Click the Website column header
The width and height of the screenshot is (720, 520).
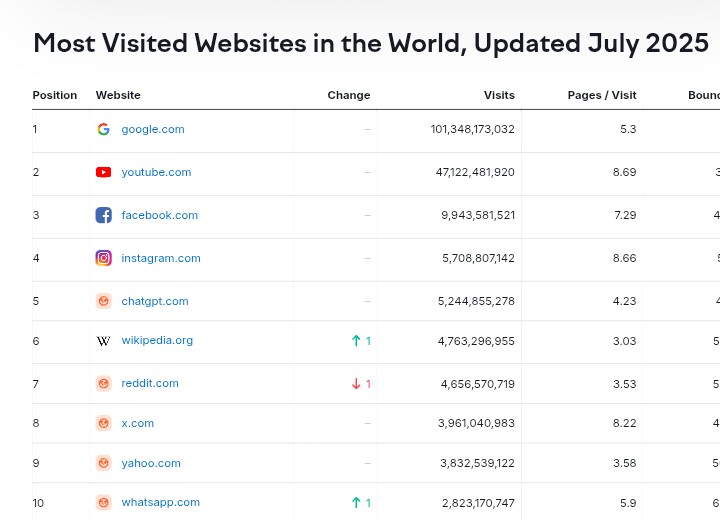(118, 95)
